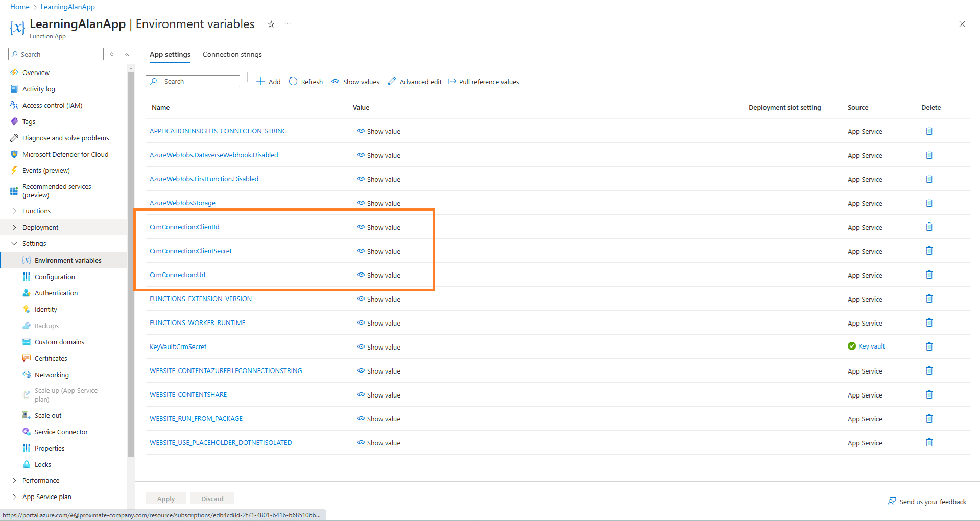Pull reference values
The width and height of the screenshot is (980, 521).
click(483, 81)
